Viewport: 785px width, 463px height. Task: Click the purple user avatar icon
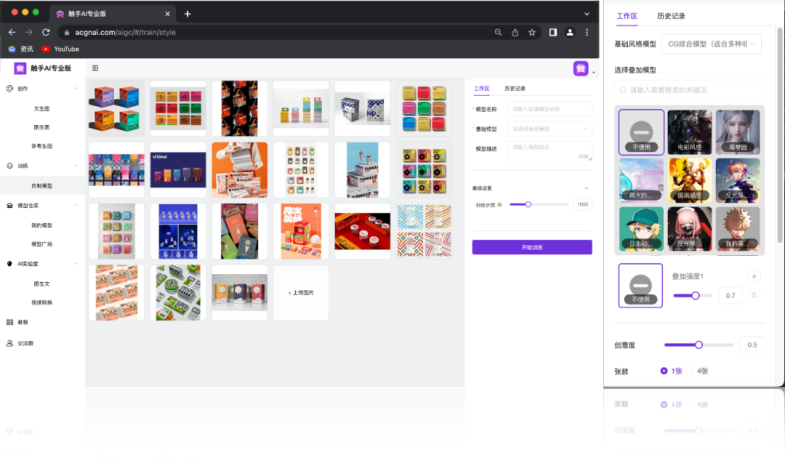[580, 68]
